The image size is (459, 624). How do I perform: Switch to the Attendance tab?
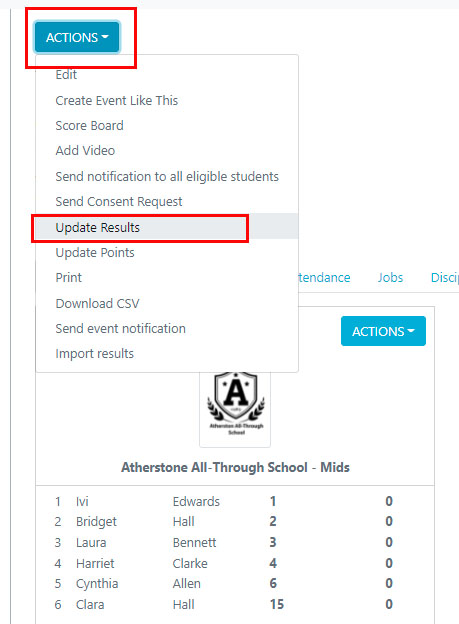click(x=324, y=278)
